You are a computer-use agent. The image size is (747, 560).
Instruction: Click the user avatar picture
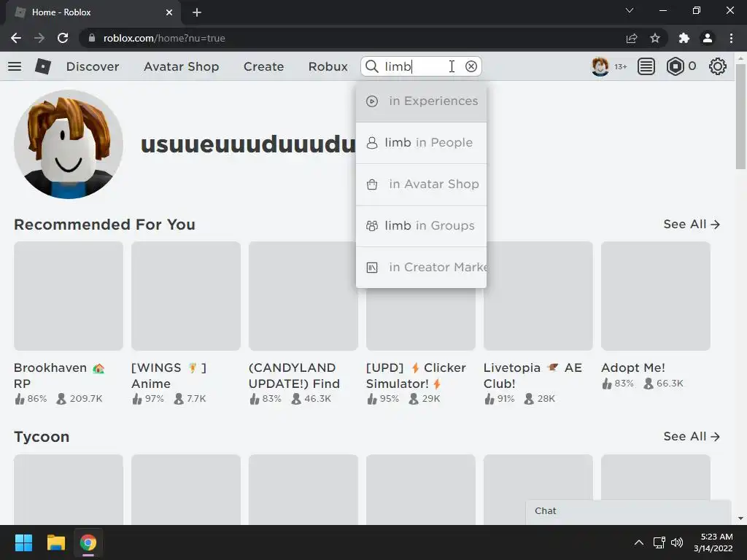[x=69, y=144]
